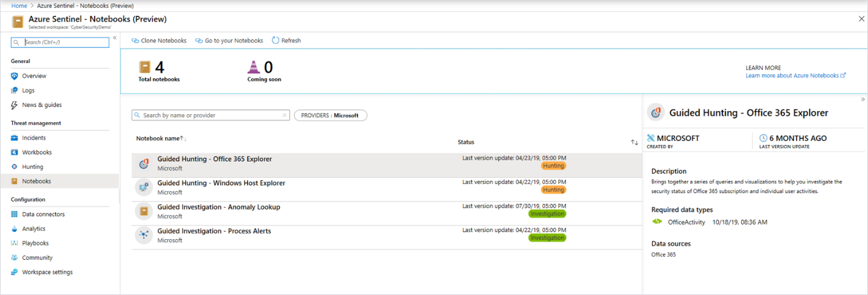The width and height of the screenshot is (868, 295).
Task: Open the Providers: Microsoft filter
Action: coord(331,115)
